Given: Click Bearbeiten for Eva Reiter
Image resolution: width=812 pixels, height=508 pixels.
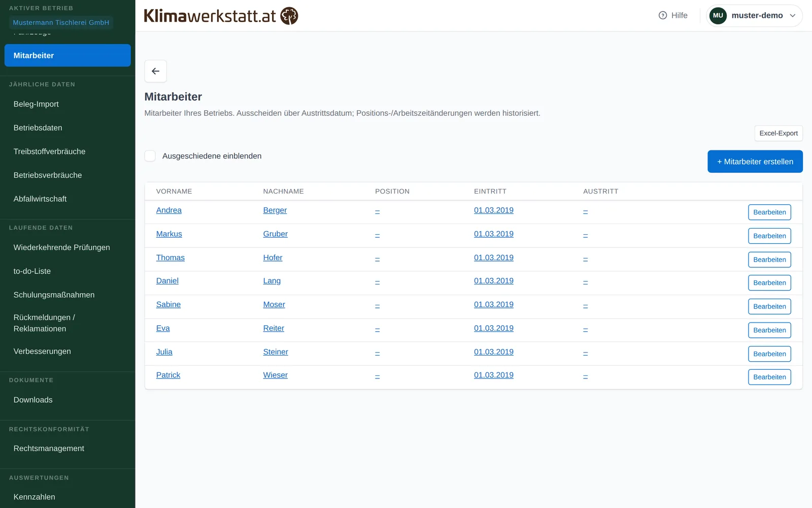Looking at the screenshot, I should [x=769, y=330].
